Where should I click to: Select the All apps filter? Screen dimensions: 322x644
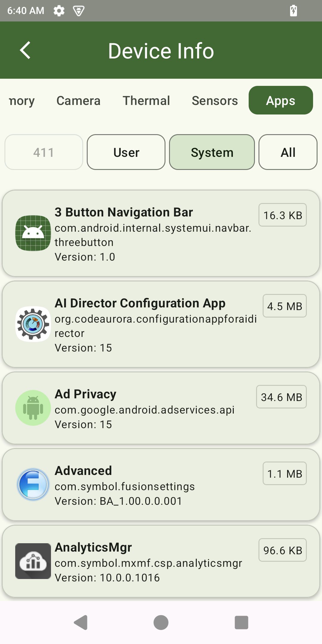coord(288,152)
